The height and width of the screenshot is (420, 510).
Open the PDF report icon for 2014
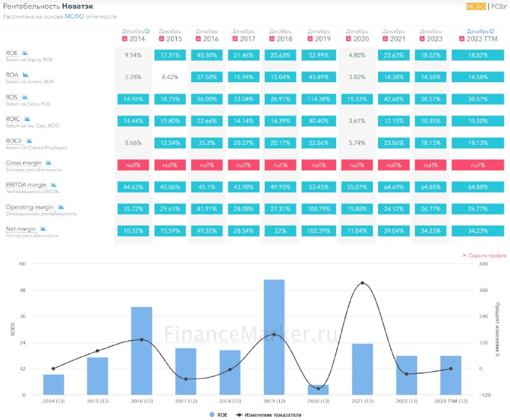[x=124, y=39]
